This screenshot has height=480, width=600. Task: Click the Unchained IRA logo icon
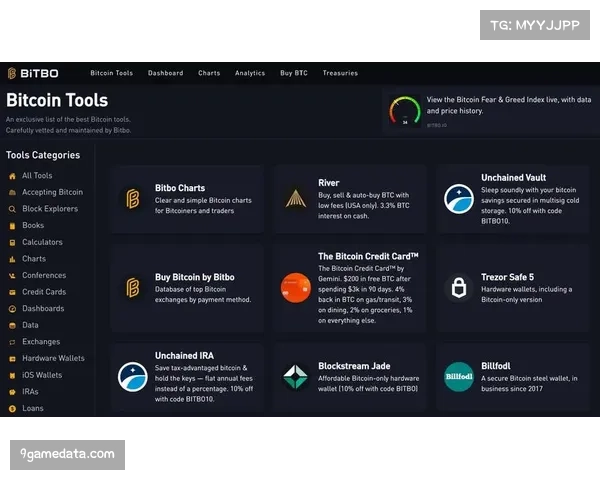pos(133,377)
